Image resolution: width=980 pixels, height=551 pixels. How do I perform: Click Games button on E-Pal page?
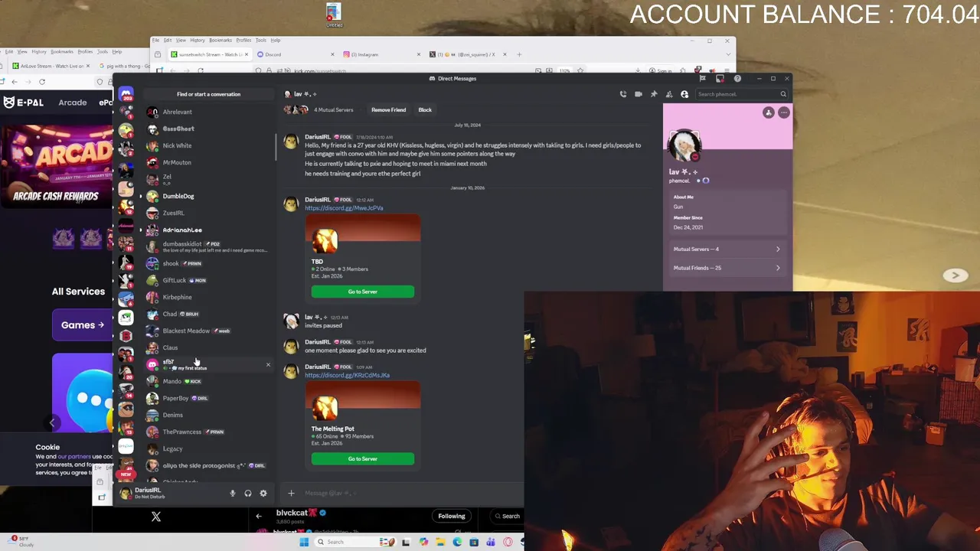pos(82,324)
